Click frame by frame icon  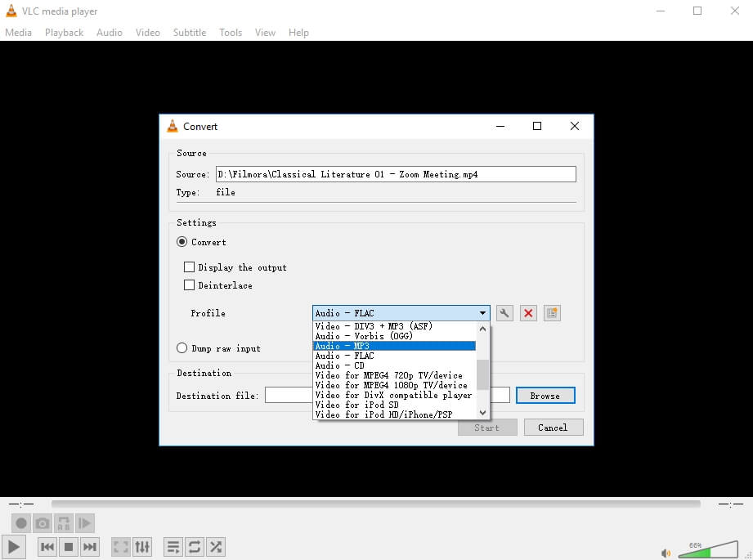tap(84, 523)
